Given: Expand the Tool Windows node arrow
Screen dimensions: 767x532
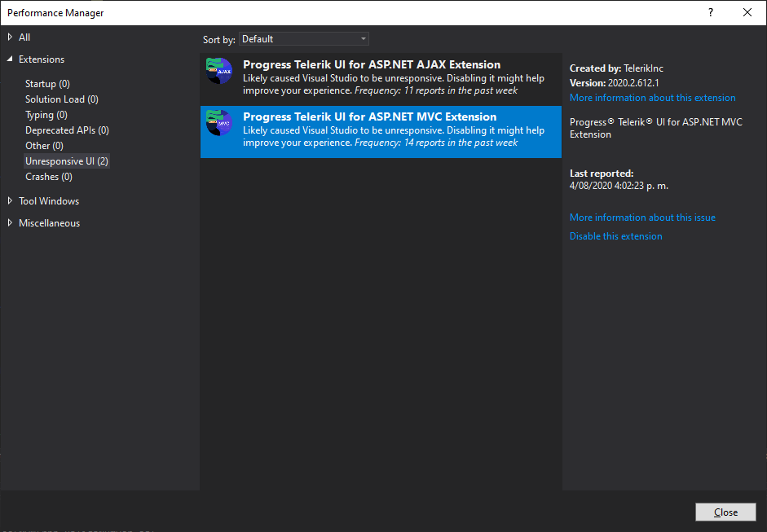Looking at the screenshot, I should tap(10, 201).
